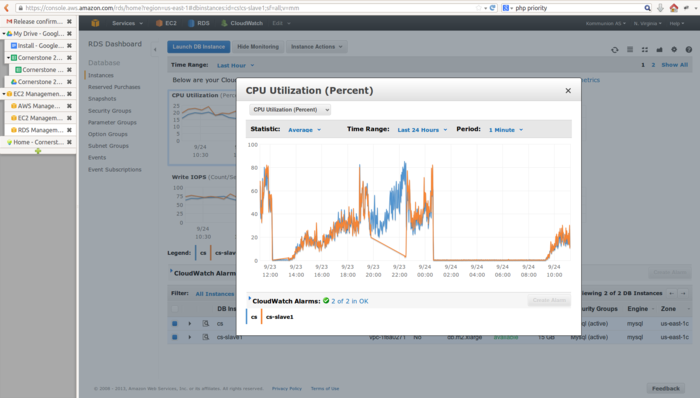Close the CPU Utilization dialog
Viewport: 700px width, 398px height.
coord(568,91)
